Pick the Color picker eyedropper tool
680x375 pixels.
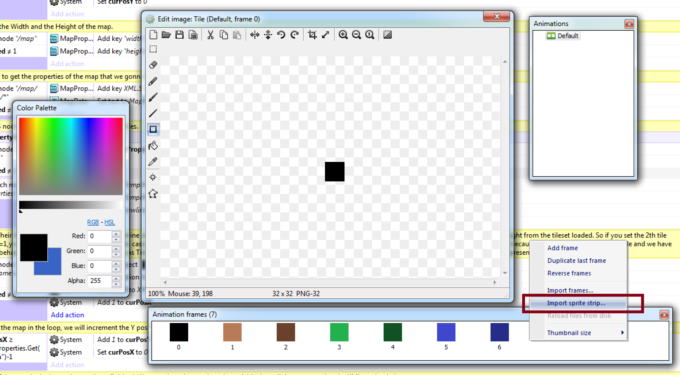[x=153, y=162]
